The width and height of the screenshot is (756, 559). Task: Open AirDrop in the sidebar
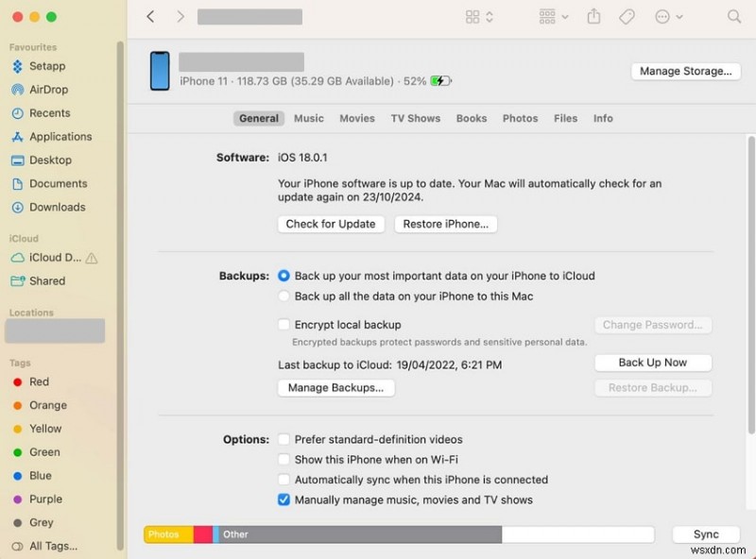point(49,90)
